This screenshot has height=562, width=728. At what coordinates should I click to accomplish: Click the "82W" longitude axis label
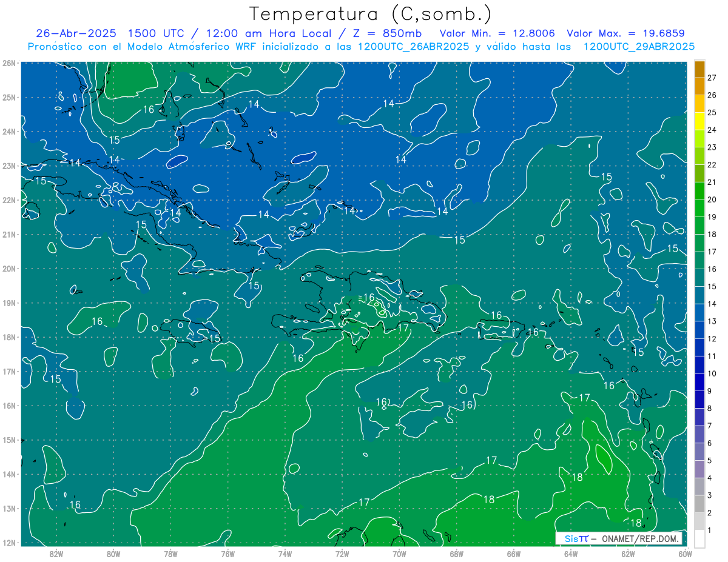(56, 554)
